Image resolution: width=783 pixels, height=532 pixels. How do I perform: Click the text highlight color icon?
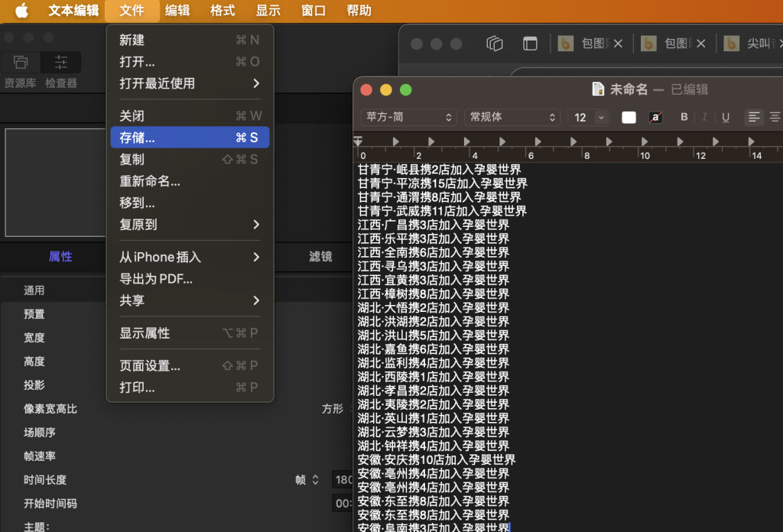click(x=655, y=117)
